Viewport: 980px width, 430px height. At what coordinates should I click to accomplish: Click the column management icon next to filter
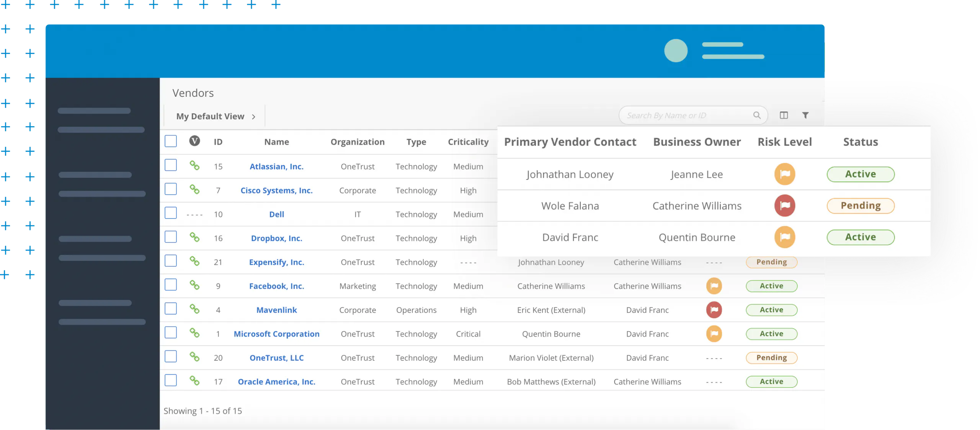click(784, 115)
